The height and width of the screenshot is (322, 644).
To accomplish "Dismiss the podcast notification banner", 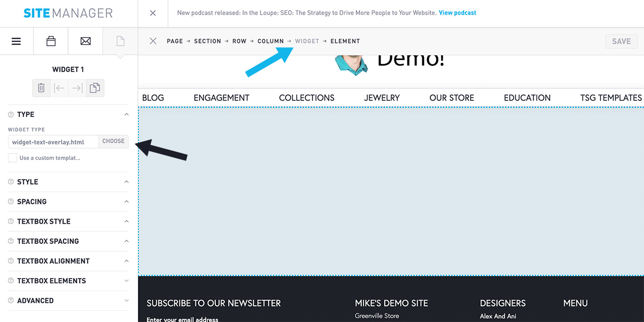I will pos(153,13).
